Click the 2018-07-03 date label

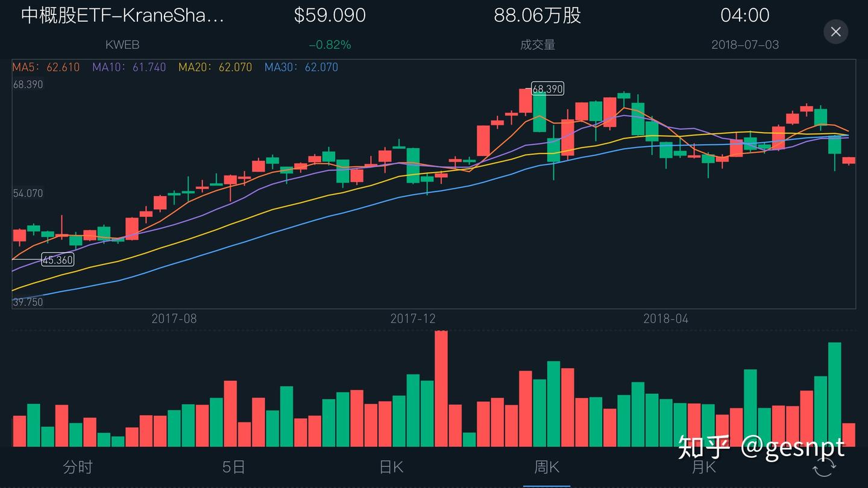746,44
